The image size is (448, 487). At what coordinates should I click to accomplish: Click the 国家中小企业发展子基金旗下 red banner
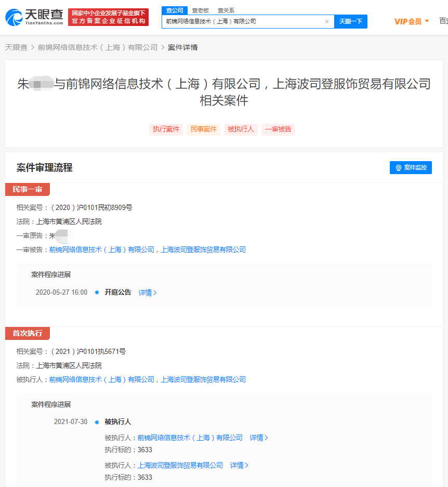tap(108, 17)
